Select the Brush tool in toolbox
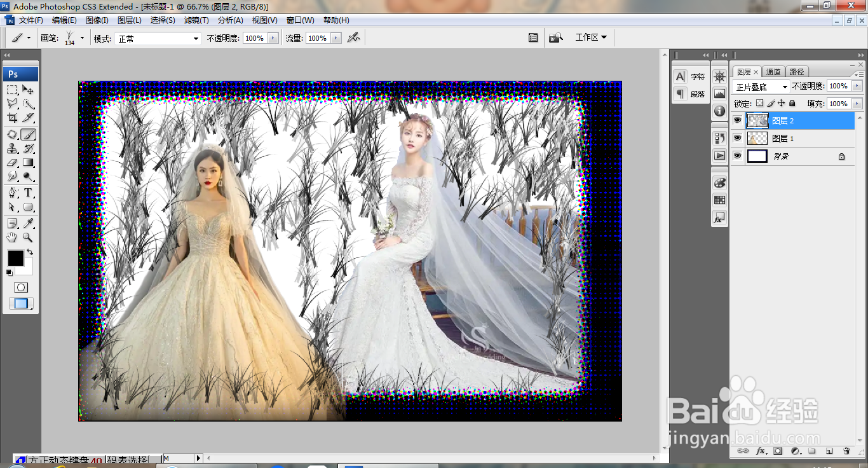The height and width of the screenshot is (468, 868). [x=28, y=135]
